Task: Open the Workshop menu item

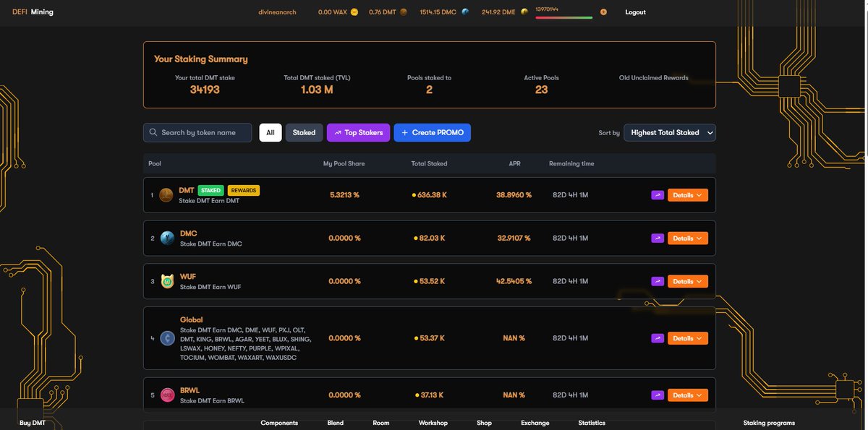Action: click(433, 423)
